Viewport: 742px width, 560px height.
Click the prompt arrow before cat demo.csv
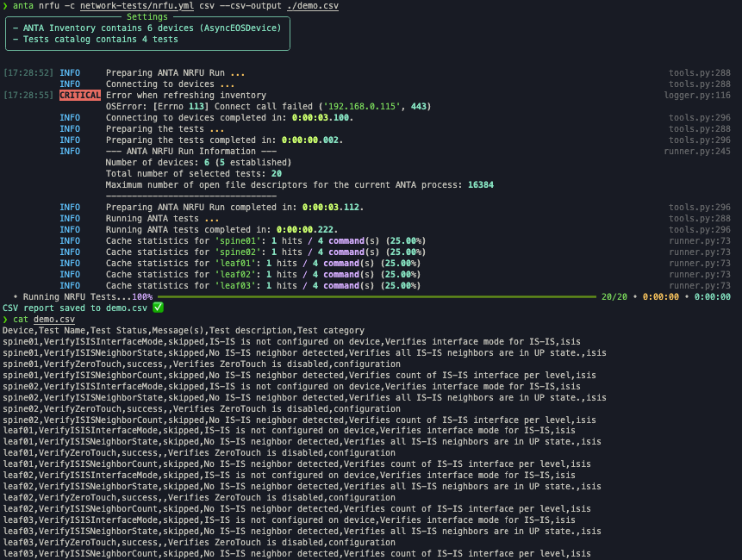5,319
